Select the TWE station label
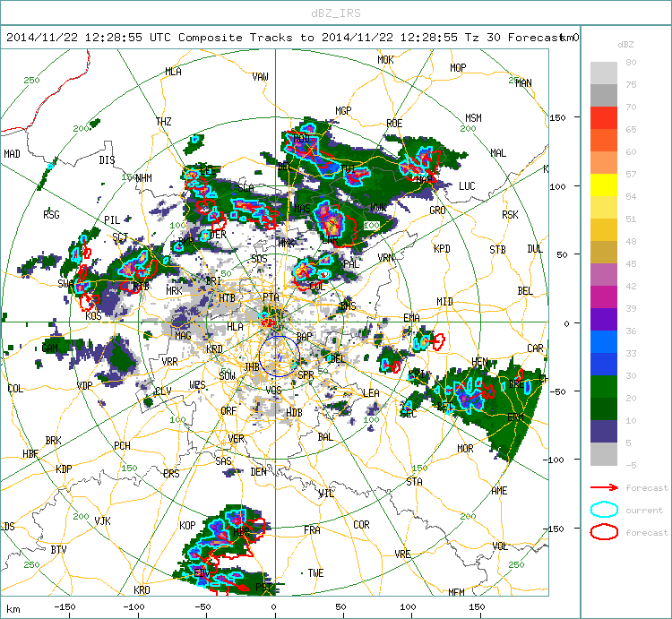The width and height of the screenshot is (672, 619). (316, 573)
